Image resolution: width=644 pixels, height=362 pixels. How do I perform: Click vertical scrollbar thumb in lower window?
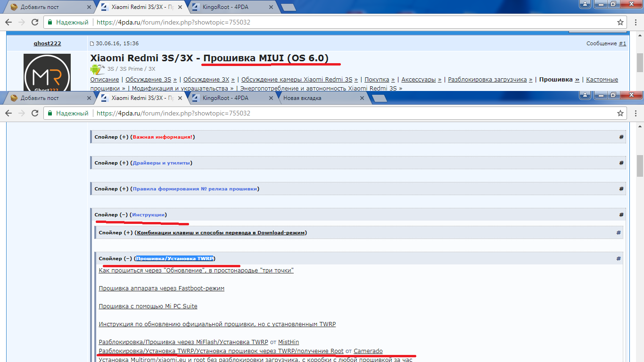click(x=640, y=165)
